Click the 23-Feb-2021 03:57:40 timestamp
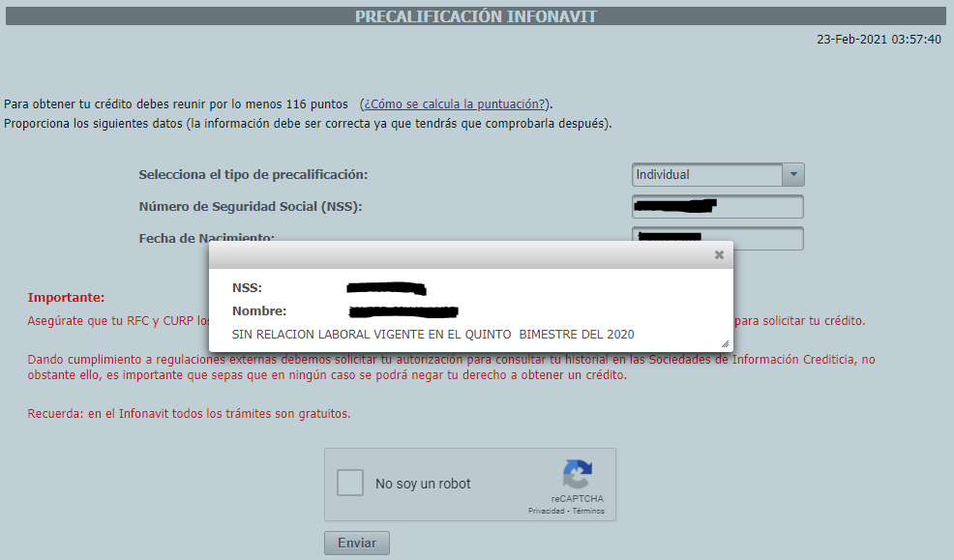Screen dimensions: 954x560 pos(879,40)
